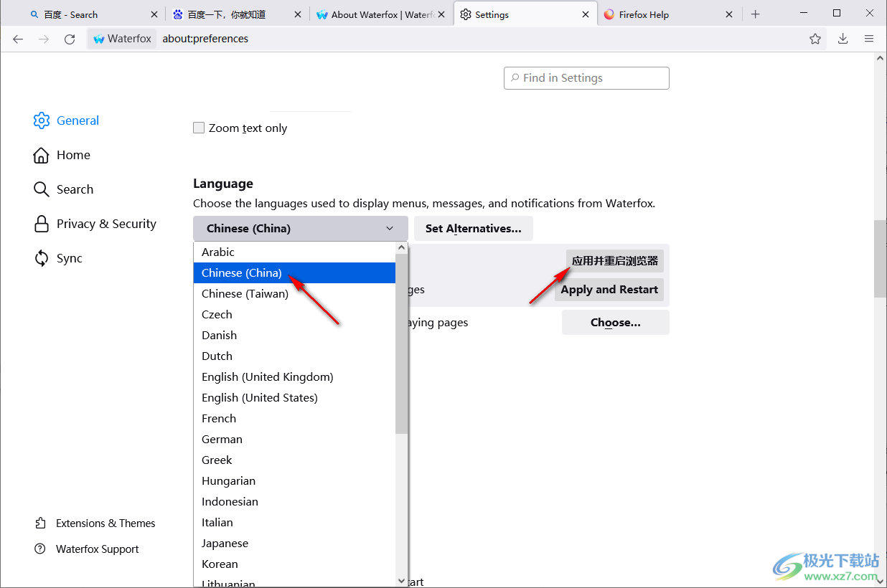Screen dimensions: 887x588
Task: Pick Greek in the language list
Action: pyautogui.click(x=294, y=460)
